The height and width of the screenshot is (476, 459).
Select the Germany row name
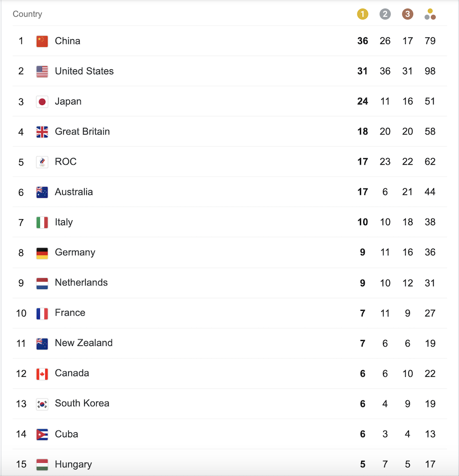click(75, 252)
